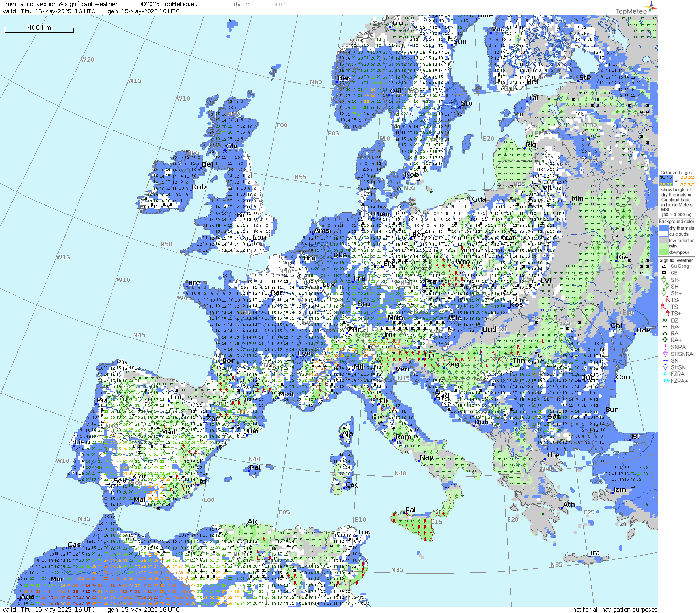
Task: Click the 'Cas' Casablanca city label
Action: pos(74,545)
